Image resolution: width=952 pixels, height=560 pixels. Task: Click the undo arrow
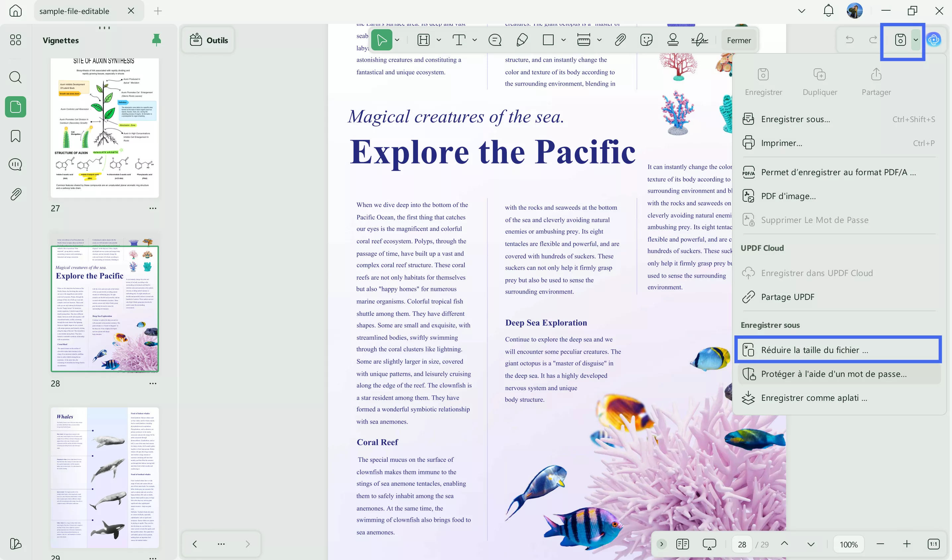(850, 40)
